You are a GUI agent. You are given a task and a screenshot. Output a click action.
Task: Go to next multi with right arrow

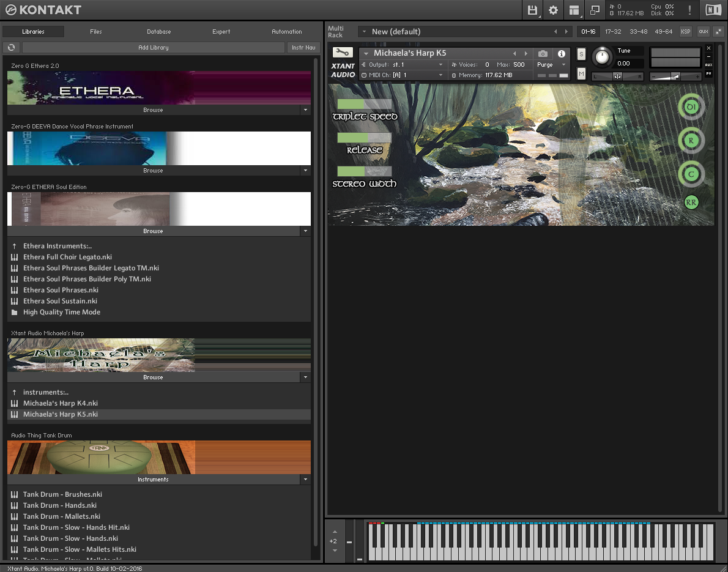pyautogui.click(x=566, y=32)
